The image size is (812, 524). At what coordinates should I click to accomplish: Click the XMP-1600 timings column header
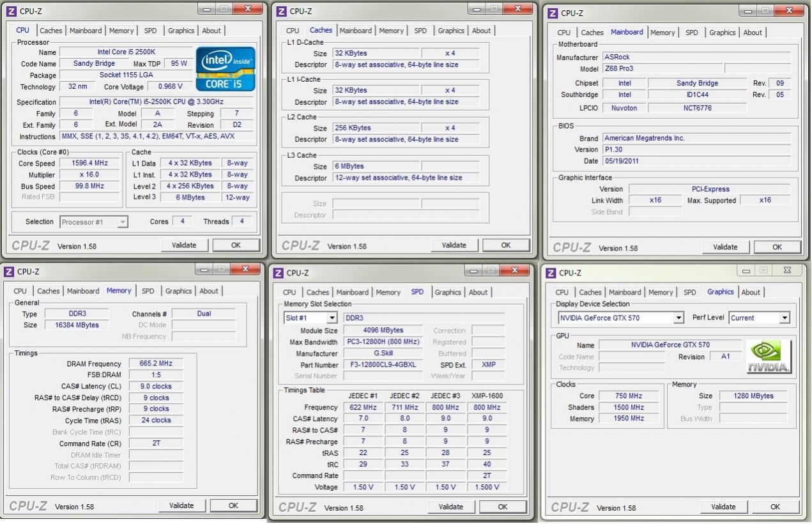tap(487, 396)
